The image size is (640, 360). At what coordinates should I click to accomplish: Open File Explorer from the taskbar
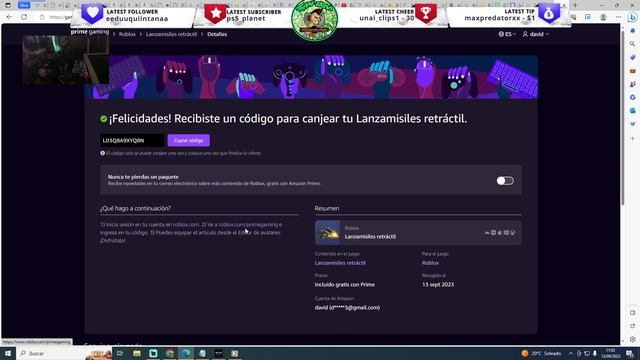click(x=137, y=353)
